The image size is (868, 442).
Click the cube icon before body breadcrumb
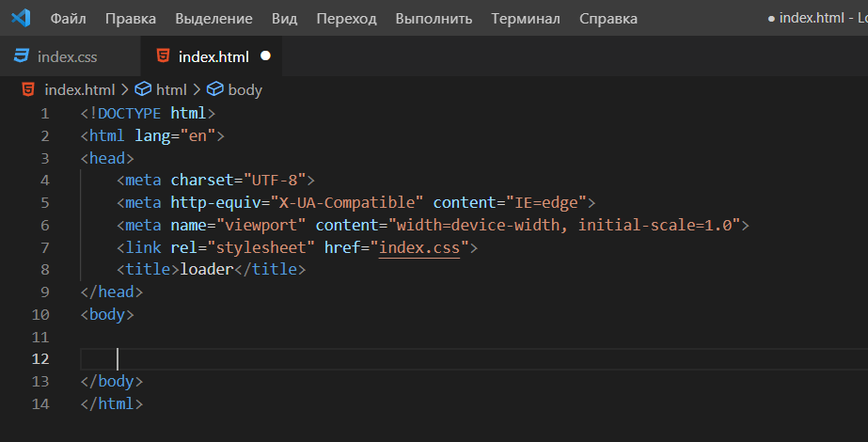tap(214, 89)
